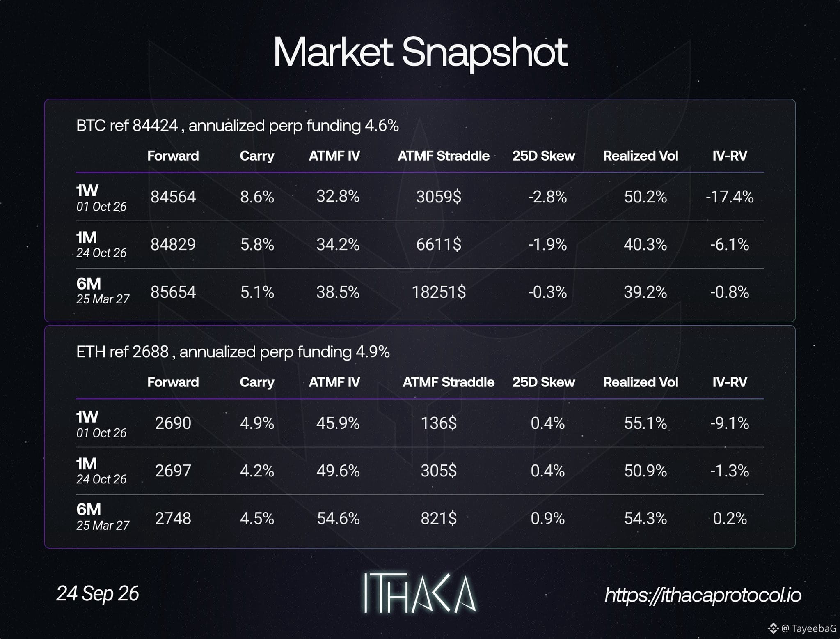Select the Market Snapshot title
The width and height of the screenshot is (840, 639).
pos(420,52)
